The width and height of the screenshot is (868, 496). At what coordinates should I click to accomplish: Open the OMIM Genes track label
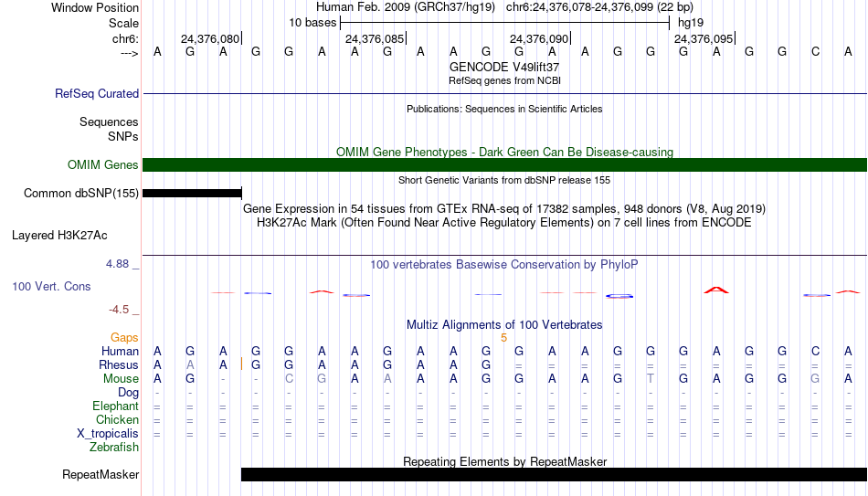click(103, 165)
